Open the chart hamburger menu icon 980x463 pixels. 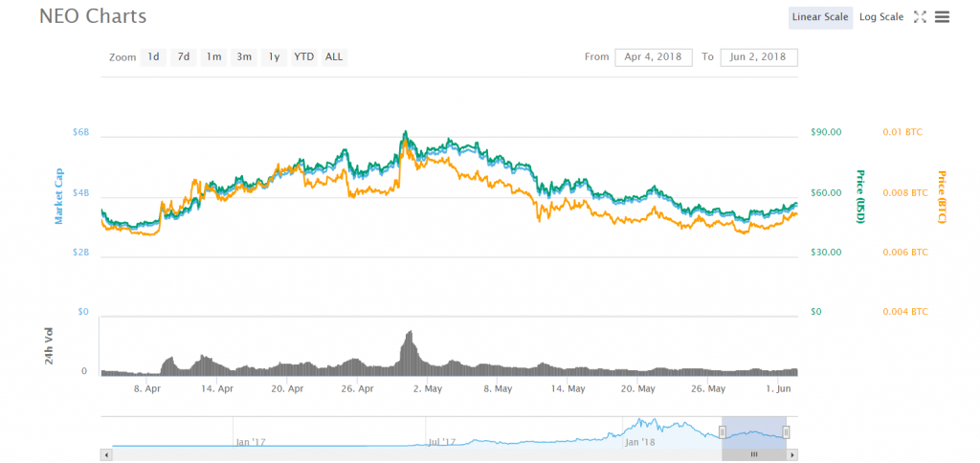coord(942,17)
